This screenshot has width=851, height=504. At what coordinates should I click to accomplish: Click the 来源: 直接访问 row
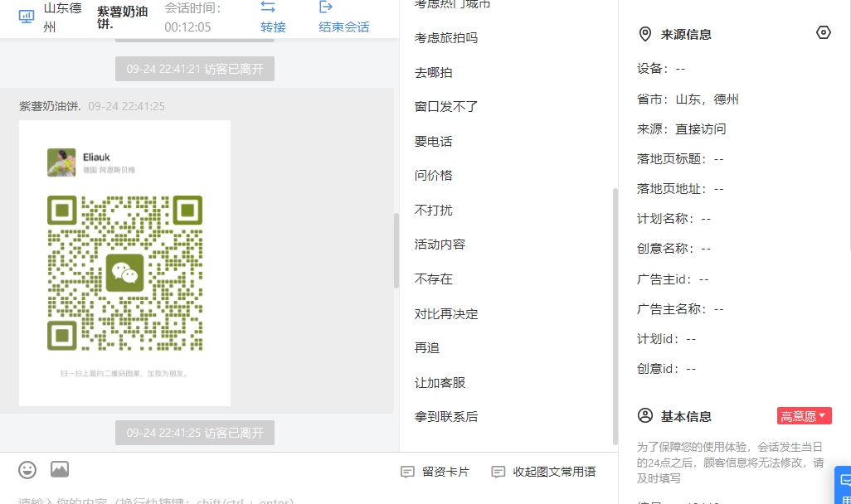click(x=681, y=129)
